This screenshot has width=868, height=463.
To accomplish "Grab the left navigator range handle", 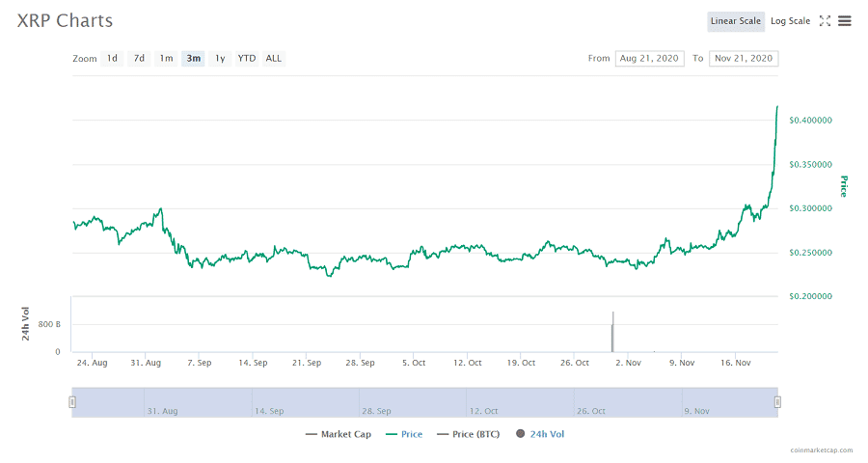I will (x=72, y=402).
